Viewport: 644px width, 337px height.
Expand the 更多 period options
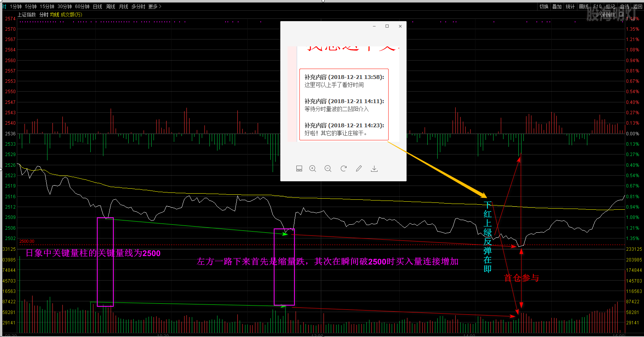(155, 7)
